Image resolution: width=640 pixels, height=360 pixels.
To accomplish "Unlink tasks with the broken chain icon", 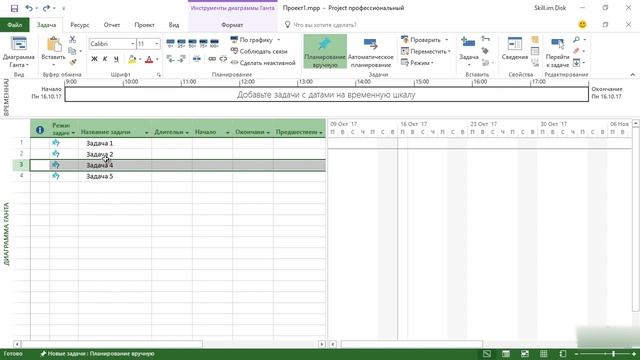I will click(223, 59).
